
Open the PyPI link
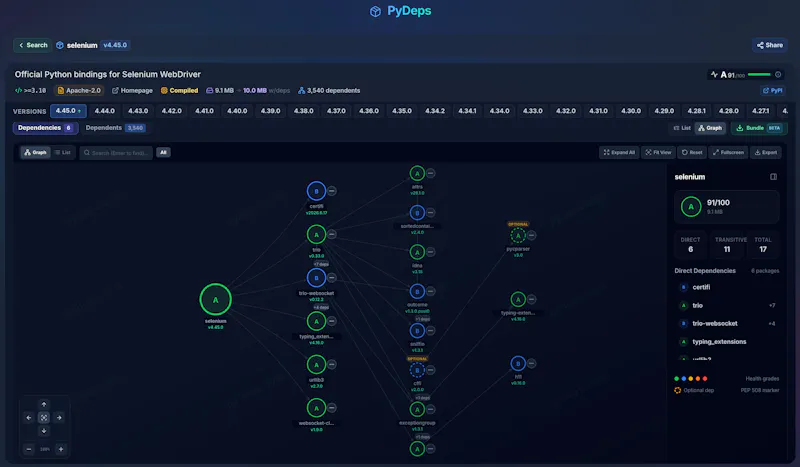tap(772, 90)
